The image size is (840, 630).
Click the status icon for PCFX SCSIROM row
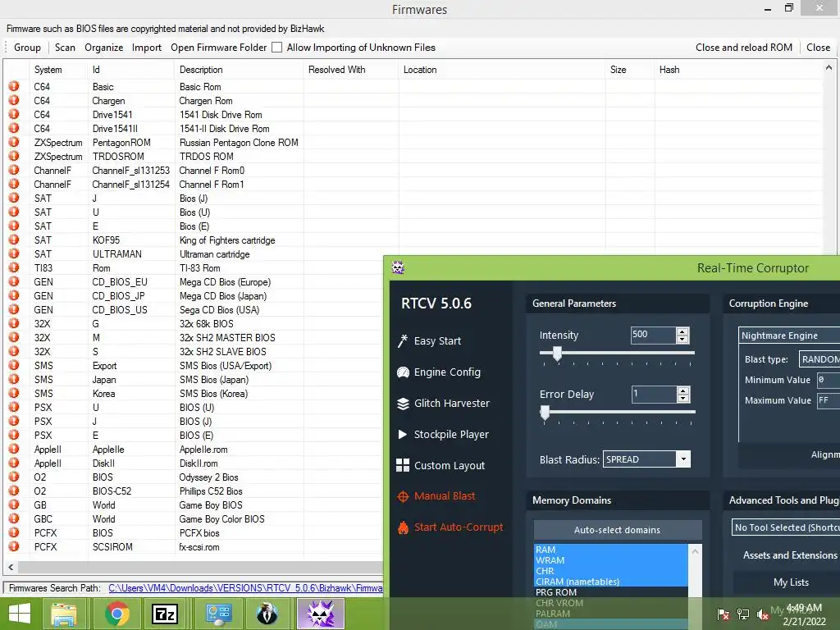(14, 546)
